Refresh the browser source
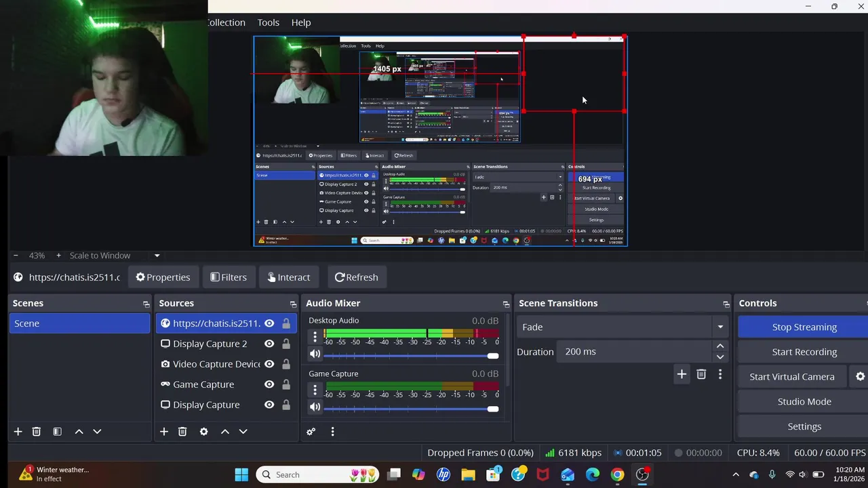The image size is (868, 488). coord(356,277)
